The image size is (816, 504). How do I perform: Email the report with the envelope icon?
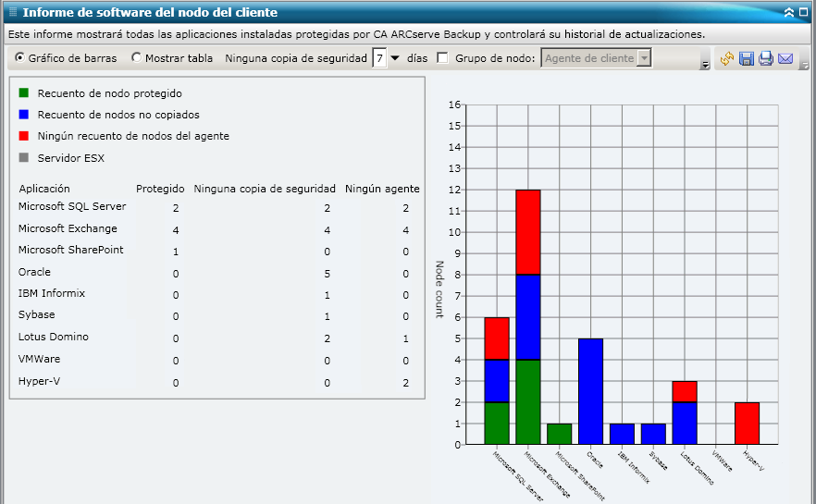(x=785, y=58)
